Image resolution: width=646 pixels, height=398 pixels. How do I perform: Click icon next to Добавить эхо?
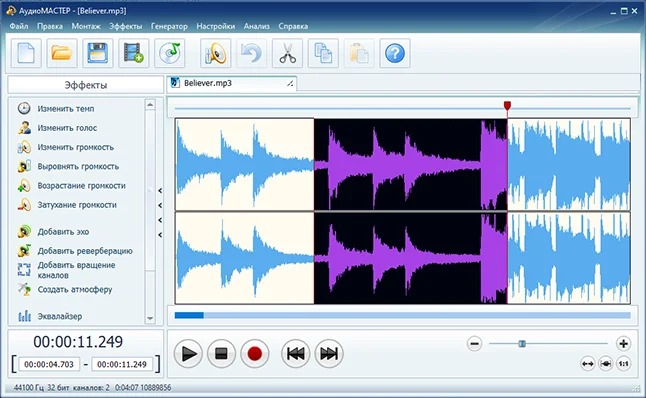(x=24, y=232)
